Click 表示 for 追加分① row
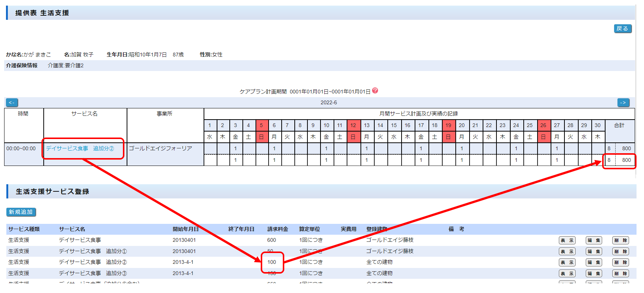 (567, 252)
